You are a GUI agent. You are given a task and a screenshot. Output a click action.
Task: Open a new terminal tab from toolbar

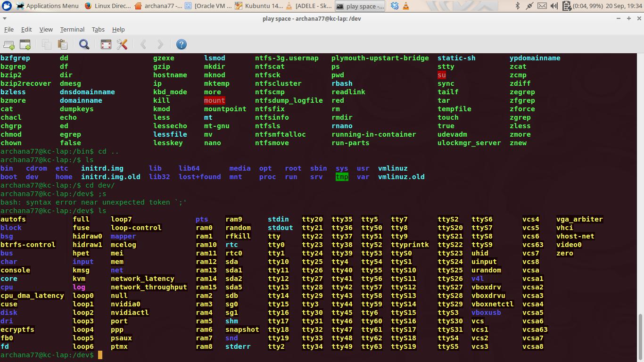(x=9, y=44)
